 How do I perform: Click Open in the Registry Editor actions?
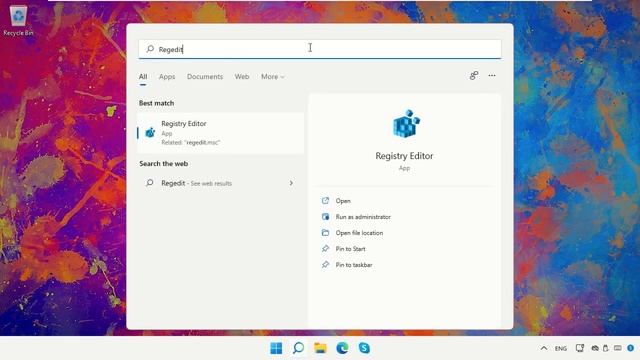(343, 201)
